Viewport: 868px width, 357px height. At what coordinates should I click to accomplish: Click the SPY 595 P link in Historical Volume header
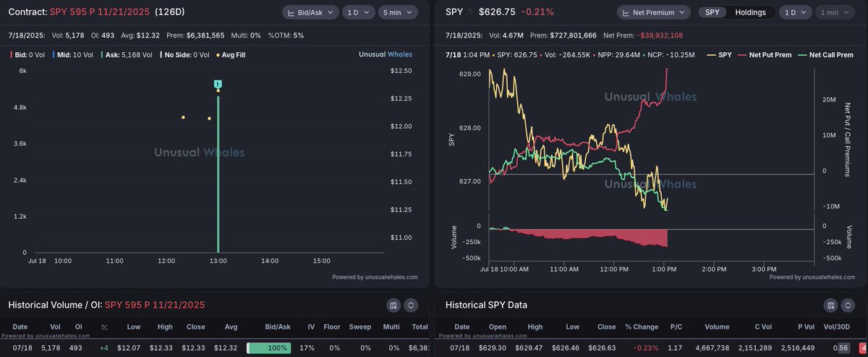tap(155, 305)
